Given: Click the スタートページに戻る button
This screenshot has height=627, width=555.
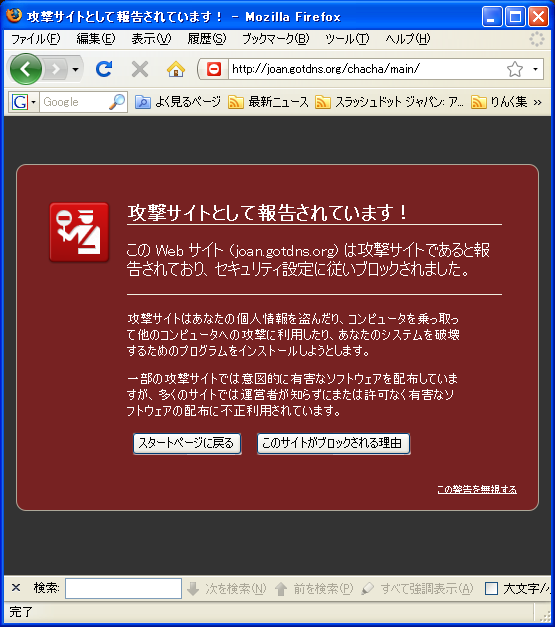Looking at the screenshot, I should pyautogui.click(x=187, y=443).
